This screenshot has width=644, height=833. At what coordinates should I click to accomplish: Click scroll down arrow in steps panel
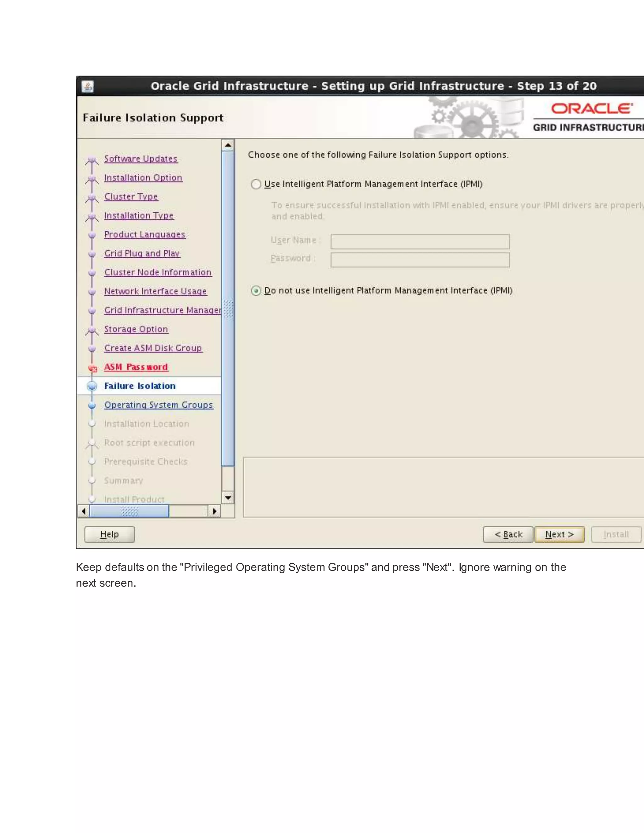pyautogui.click(x=228, y=498)
